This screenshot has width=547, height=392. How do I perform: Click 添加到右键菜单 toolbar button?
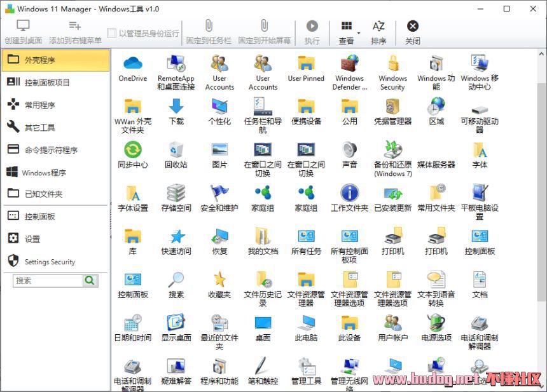(75, 32)
